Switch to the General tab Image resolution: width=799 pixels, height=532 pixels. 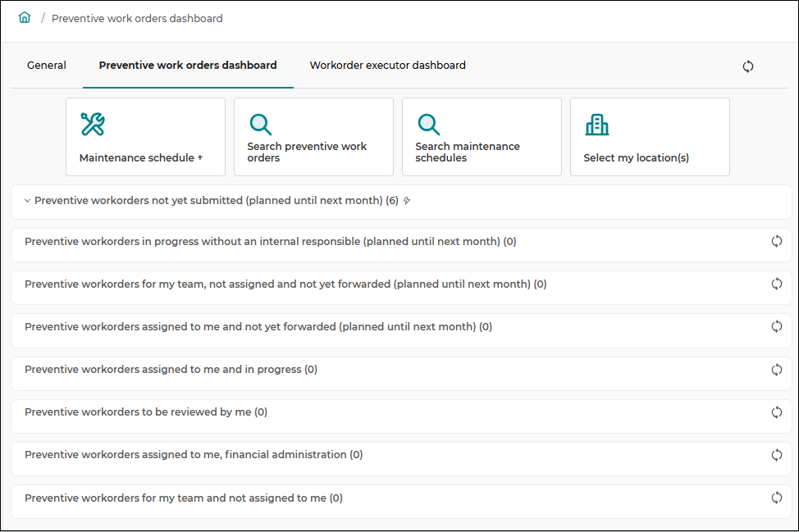47,65
